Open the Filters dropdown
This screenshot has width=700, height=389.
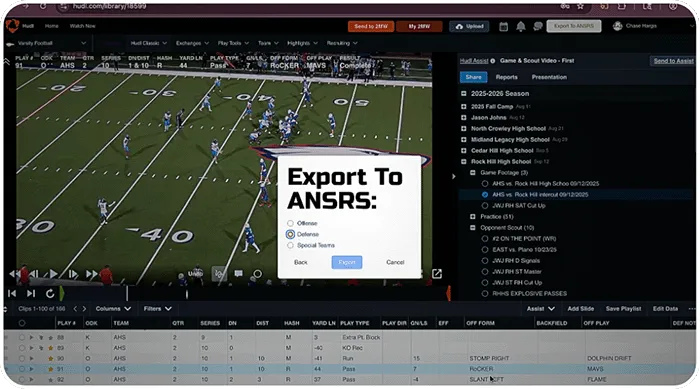point(157,309)
